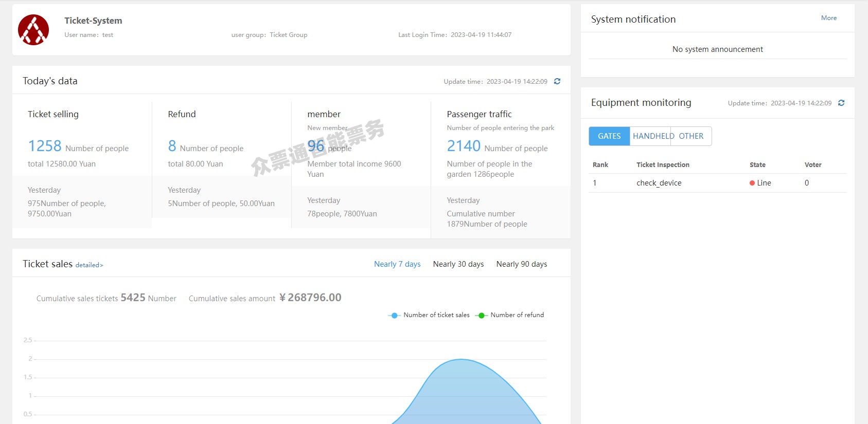The width and height of the screenshot is (868, 424).
Task: Click the 2140 passenger traffic count
Action: click(464, 146)
